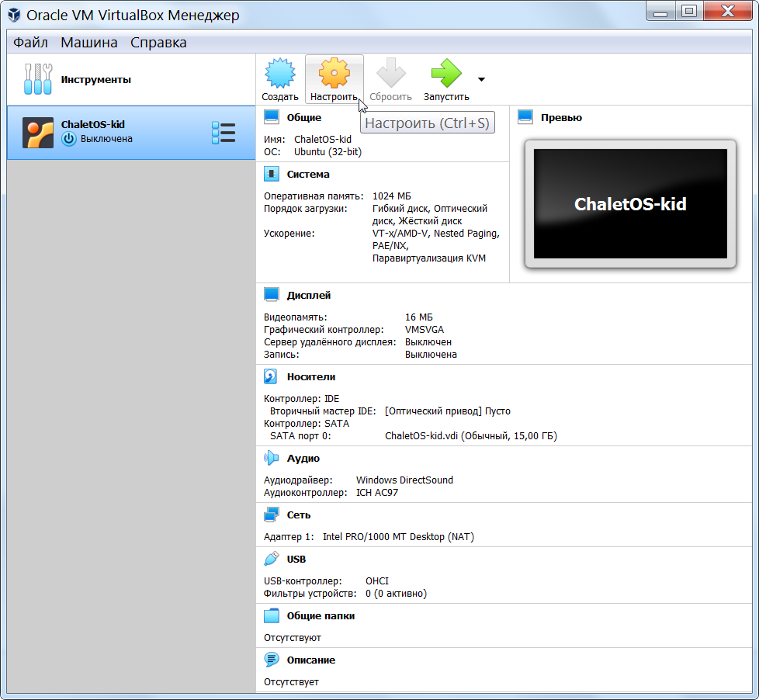
Task: Expand the Запустить dropdown arrow
Action: point(481,79)
